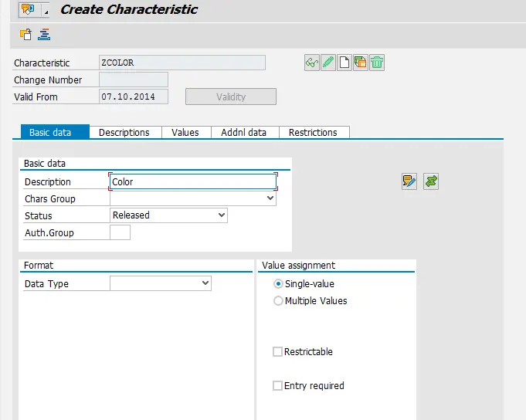Click the note-with-pencil icon near Description
This screenshot has height=420, width=526.
click(x=409, y=181)
